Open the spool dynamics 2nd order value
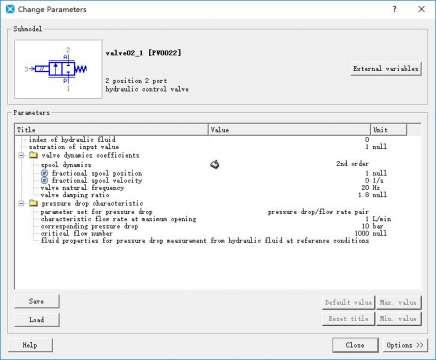Image resolution: width=436 pixels, height=360 pixels. click(352, 164)
